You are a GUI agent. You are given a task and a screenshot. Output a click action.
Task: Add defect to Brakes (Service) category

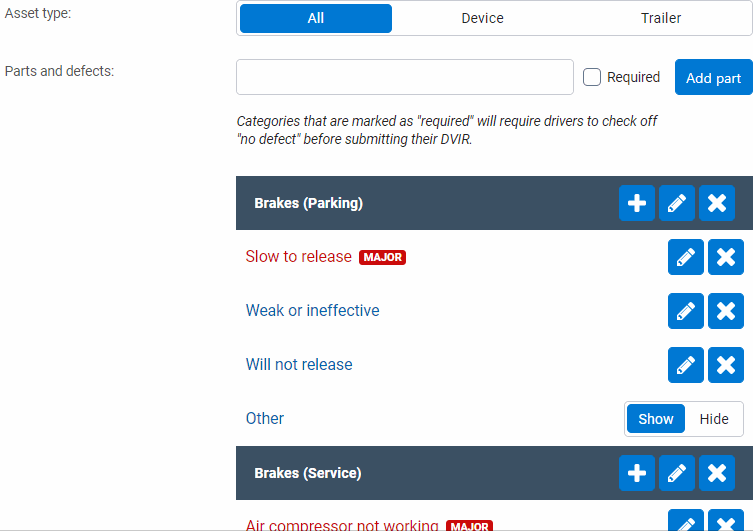(x=637, y=473)
